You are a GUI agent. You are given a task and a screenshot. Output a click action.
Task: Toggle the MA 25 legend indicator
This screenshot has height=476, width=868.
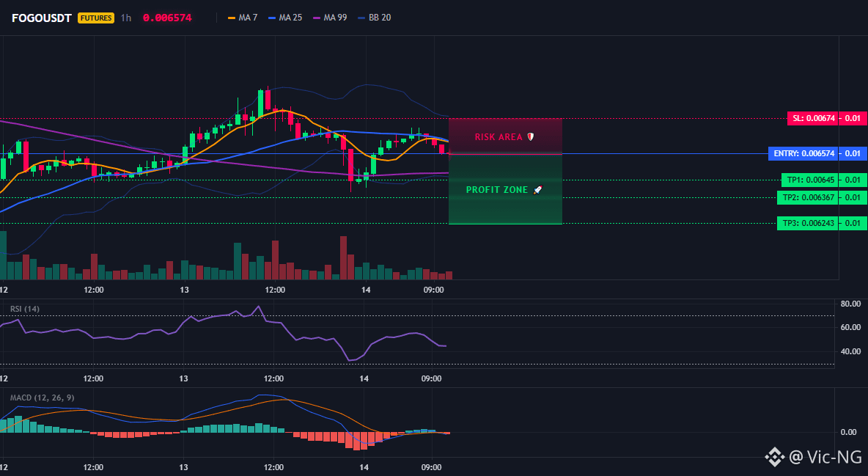285,18
